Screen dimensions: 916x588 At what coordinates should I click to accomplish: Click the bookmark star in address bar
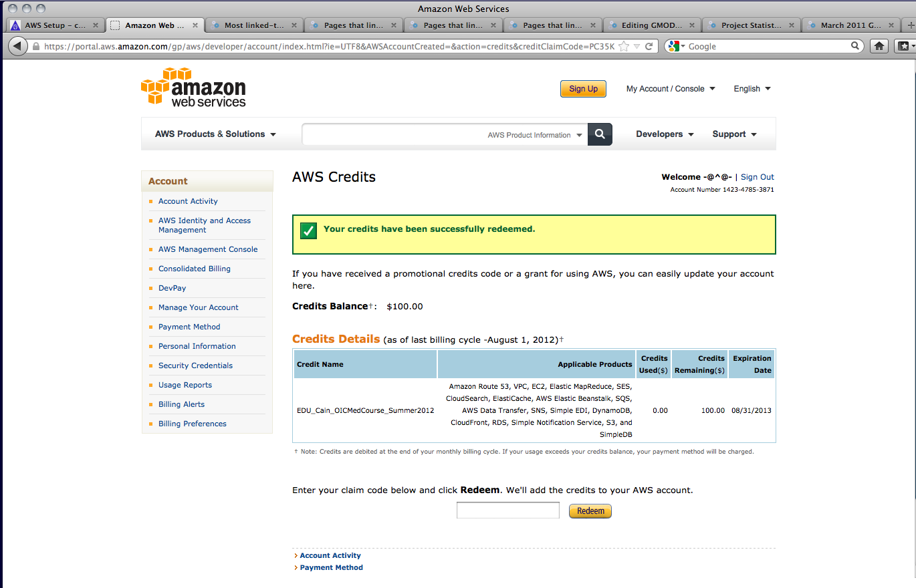click(x=624, y=46)
